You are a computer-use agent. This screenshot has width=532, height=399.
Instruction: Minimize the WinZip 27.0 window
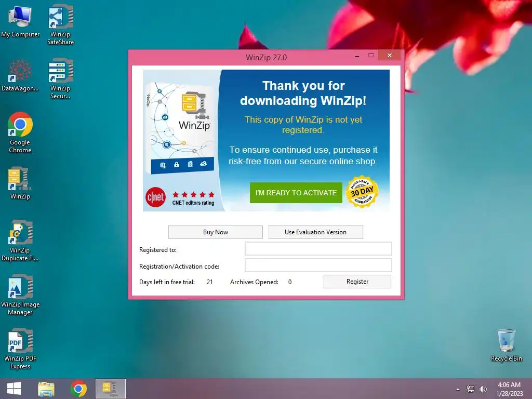tap(357, 56)
